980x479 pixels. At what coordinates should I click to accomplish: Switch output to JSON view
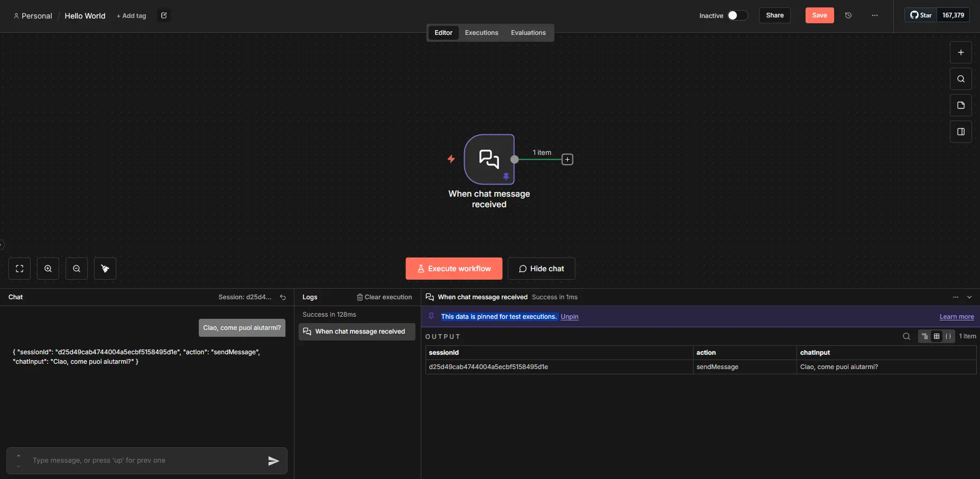pyautogui.click(x=948, y=336)
